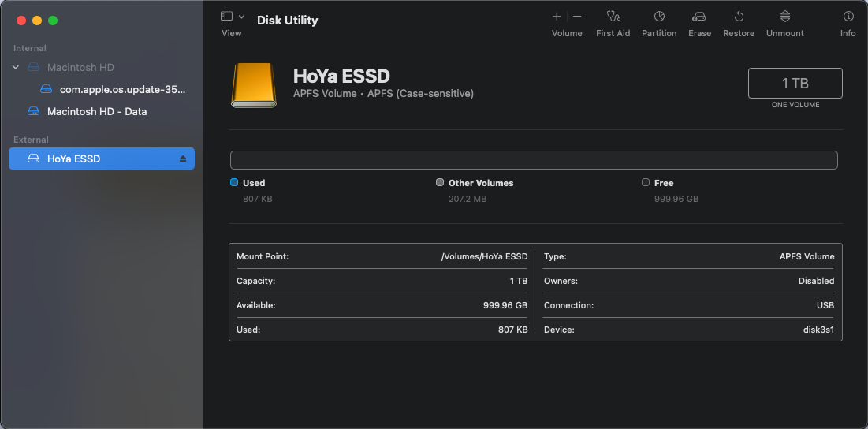
Task: Select the com.apple.os.update snapshot row
Action: coord(102,89)
